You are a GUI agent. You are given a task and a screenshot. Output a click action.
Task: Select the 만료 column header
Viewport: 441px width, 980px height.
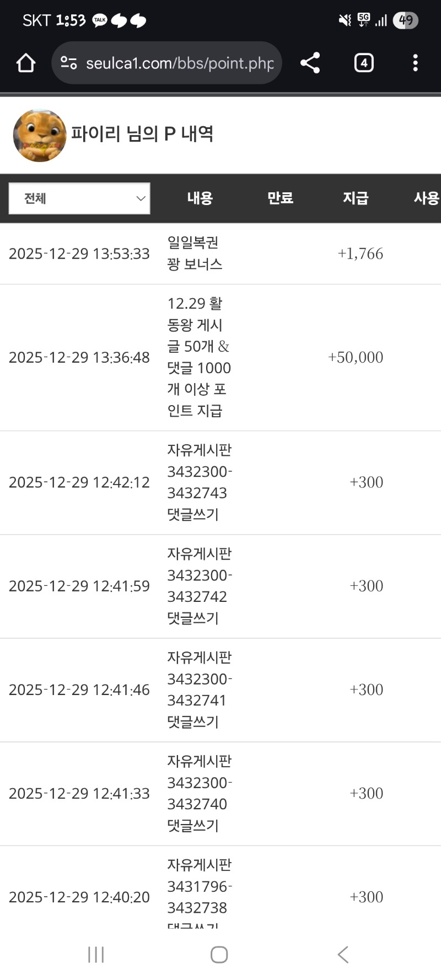pyautogui.click(x=280, y=198)
